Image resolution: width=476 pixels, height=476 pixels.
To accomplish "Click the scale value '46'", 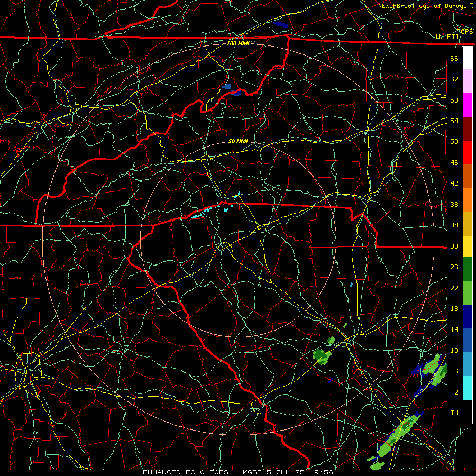I will pyautogui.click(x=454, y=163).
